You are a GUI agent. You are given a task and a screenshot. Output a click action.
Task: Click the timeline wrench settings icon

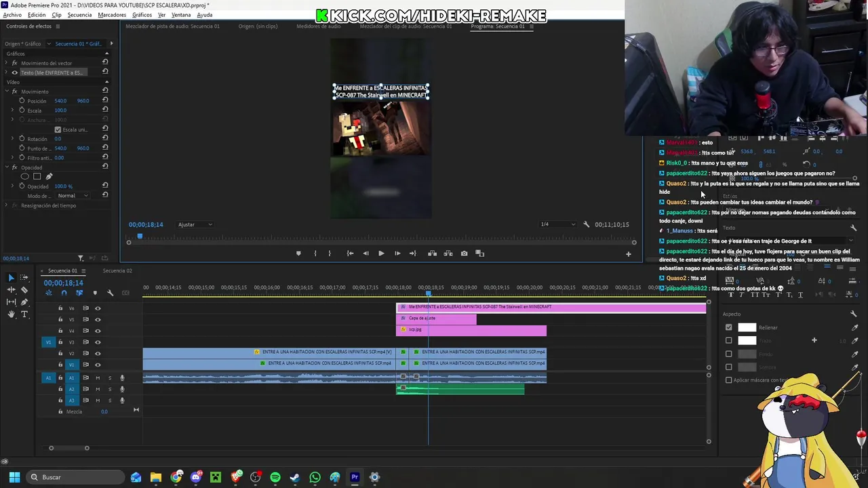[x=110, y=293]
